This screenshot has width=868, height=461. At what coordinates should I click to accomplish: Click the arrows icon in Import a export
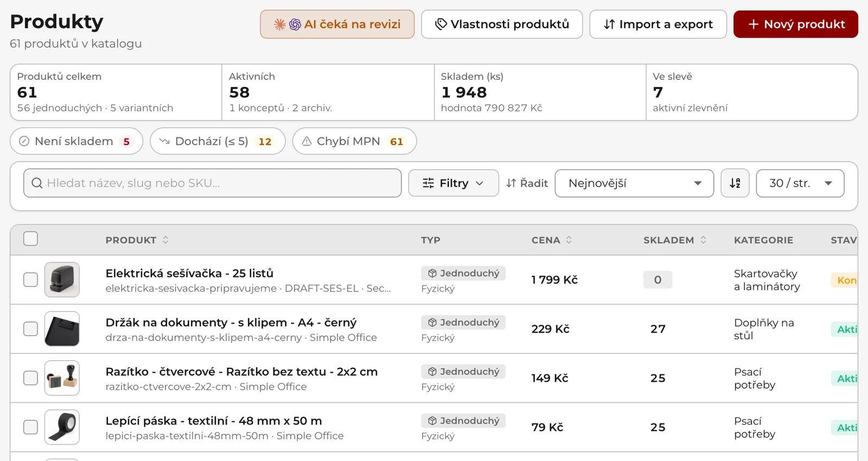click(x=610, y=24)
